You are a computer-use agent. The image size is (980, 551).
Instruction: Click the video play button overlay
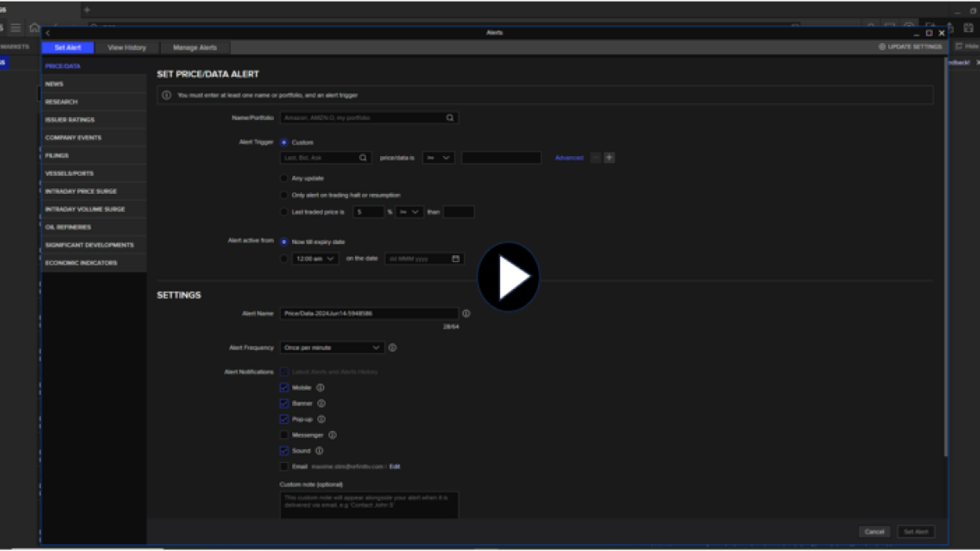coord(508,276)
